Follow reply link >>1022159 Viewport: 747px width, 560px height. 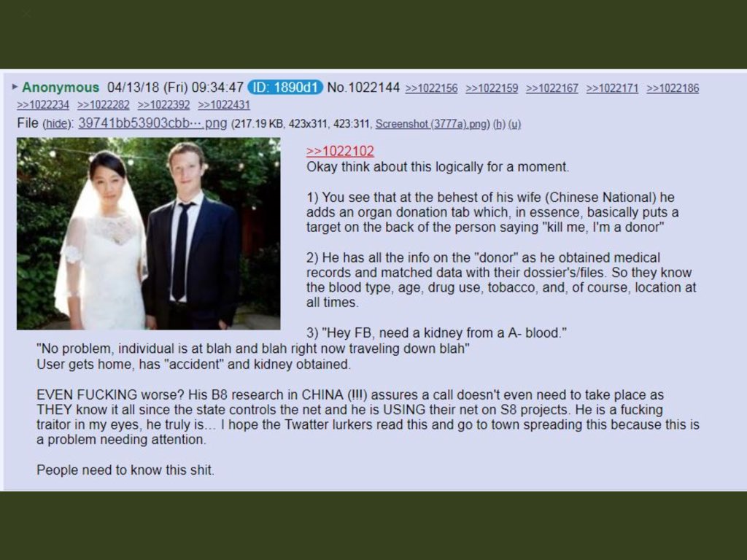pos(492,88)
